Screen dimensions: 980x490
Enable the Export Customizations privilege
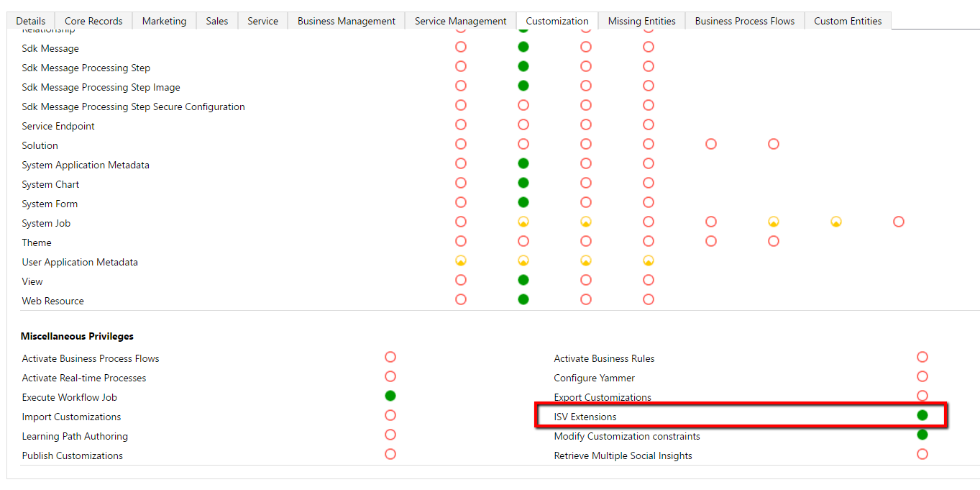pos(922,396)
